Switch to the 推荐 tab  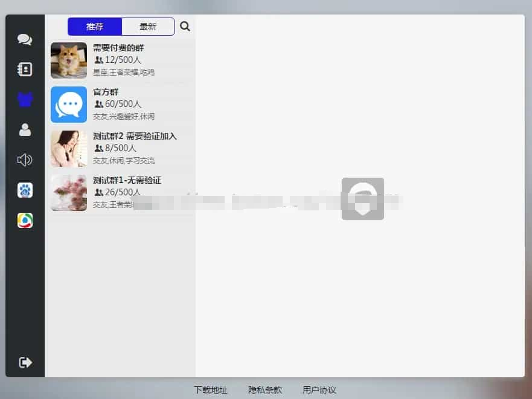95,27
